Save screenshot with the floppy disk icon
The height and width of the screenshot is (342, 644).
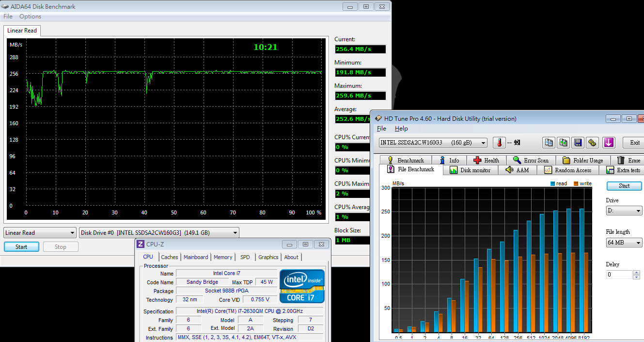pos(578,143)
